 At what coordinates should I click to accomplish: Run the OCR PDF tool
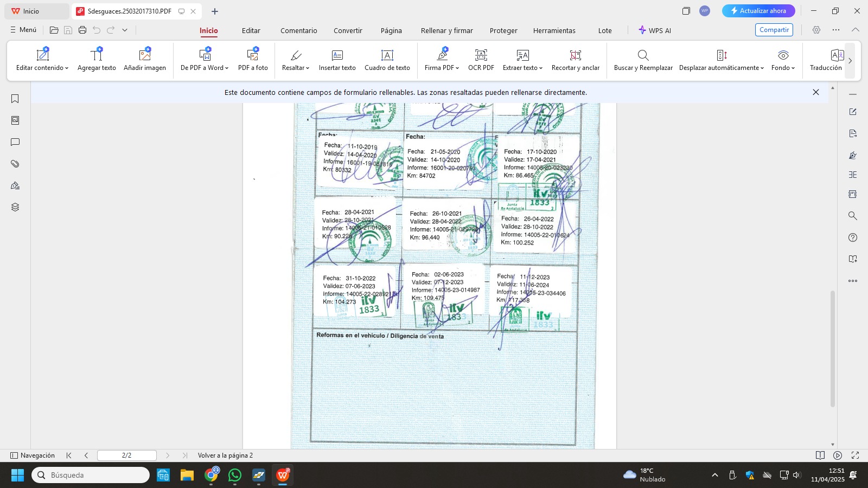[x=481, y=59]
